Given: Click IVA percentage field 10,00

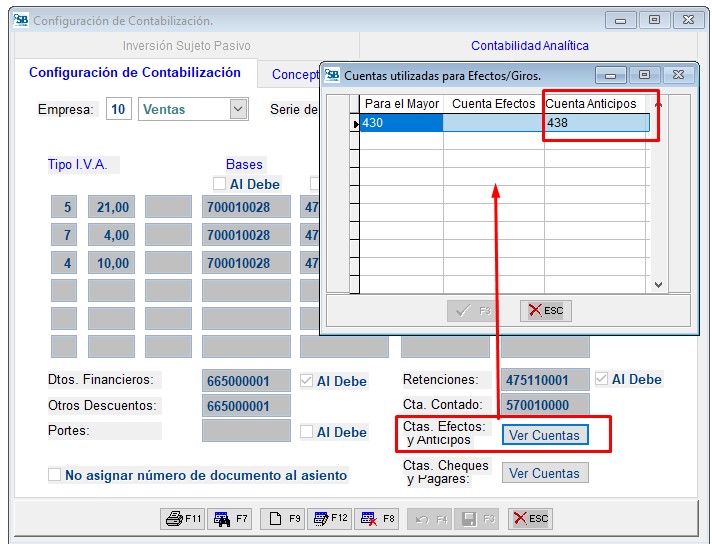Looking at the screenshot, I should click(x=111, y=263).
